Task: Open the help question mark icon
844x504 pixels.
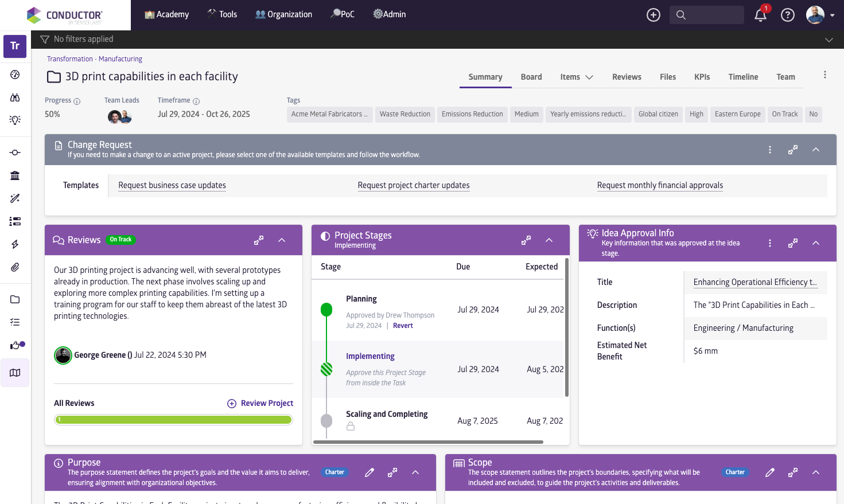Action: pos(788,15)
